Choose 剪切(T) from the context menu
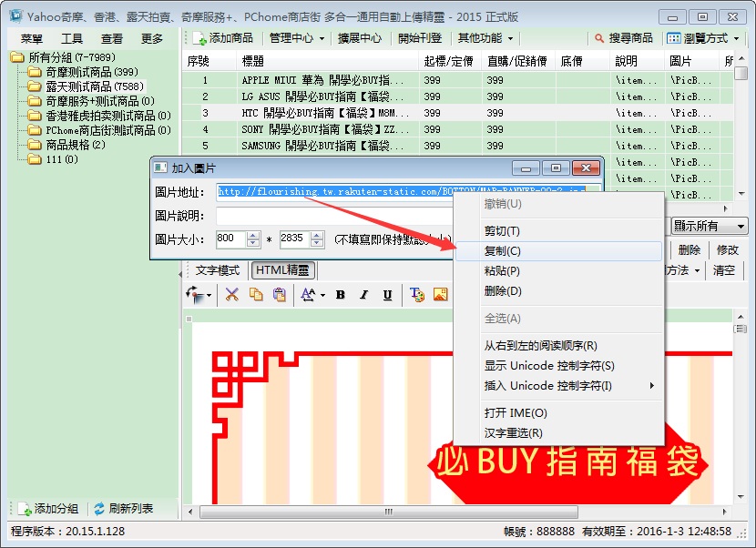 (559, 231)
